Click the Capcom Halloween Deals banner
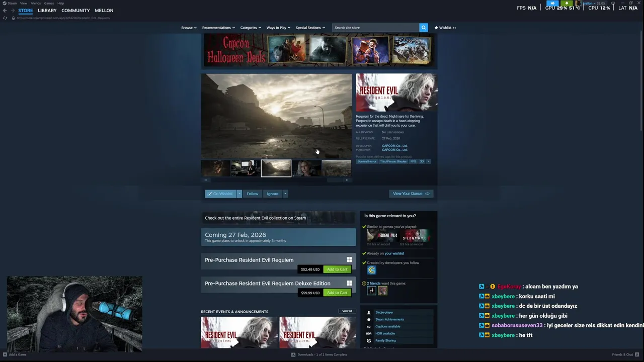 point(319,50)
